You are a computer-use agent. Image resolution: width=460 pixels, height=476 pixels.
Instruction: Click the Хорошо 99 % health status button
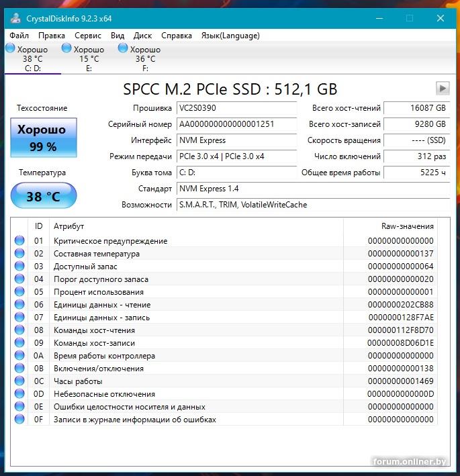44,138
